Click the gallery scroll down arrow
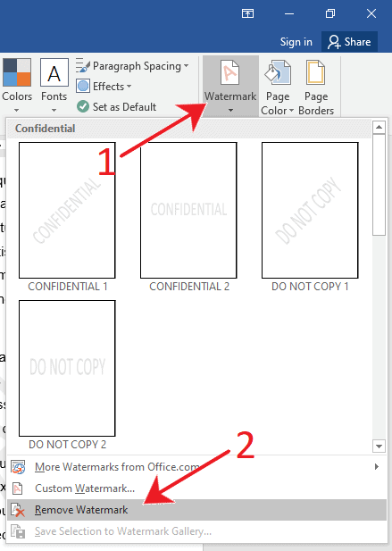 pyautogui.click(x=379, y=447)
